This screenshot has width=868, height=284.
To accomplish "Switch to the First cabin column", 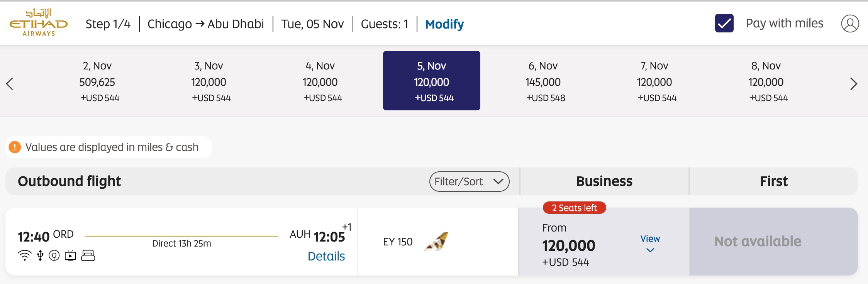I will click(x=773, y=181).
